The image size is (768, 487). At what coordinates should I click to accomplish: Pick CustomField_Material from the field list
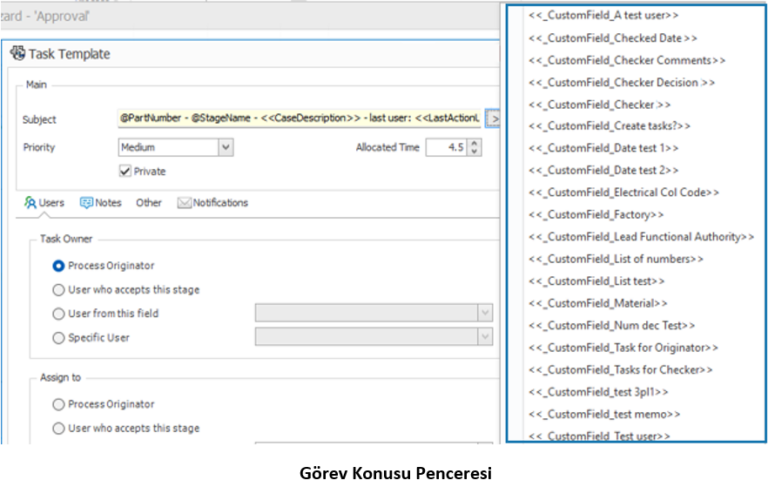point(598,303)
